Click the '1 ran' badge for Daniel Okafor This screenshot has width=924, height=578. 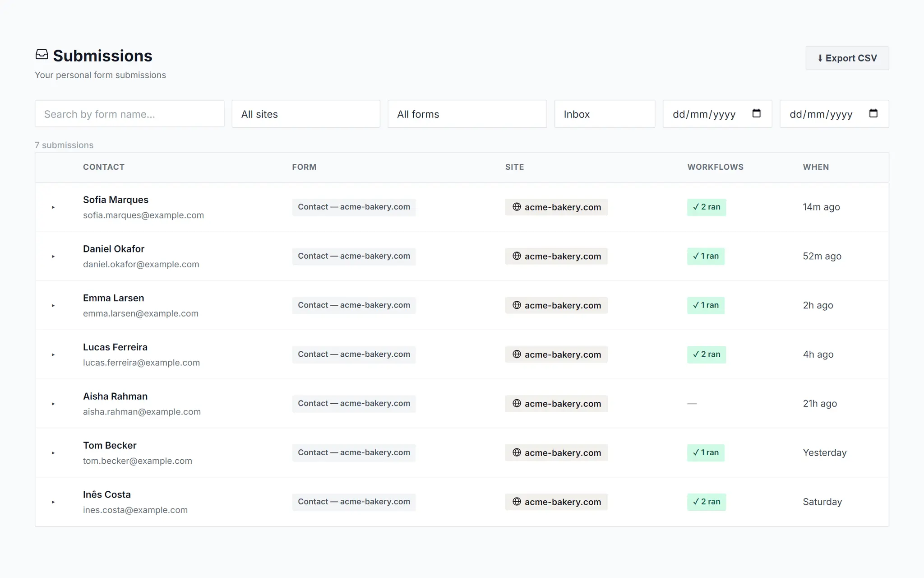(x=706, y=256)
